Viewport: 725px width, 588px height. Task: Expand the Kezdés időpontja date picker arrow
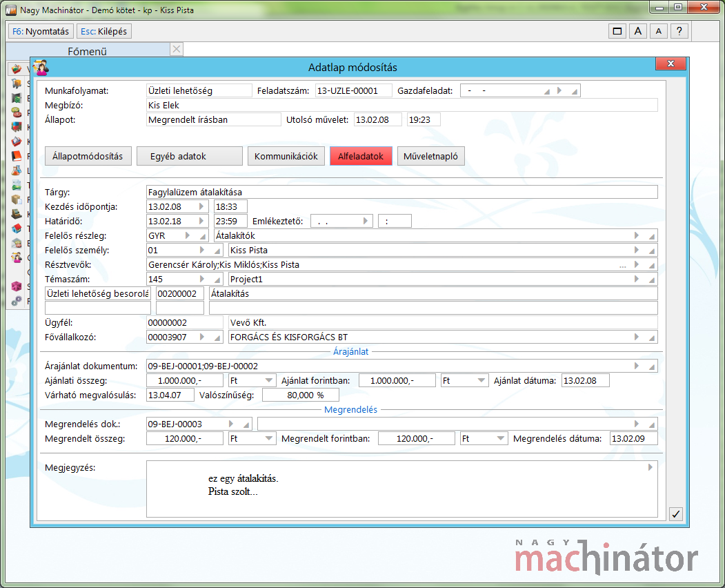tap(201, 206)
